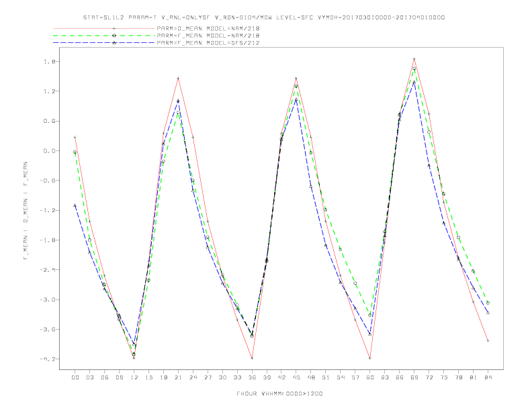
Task: Click y-axis tick label -2.4
Action: 47,270
